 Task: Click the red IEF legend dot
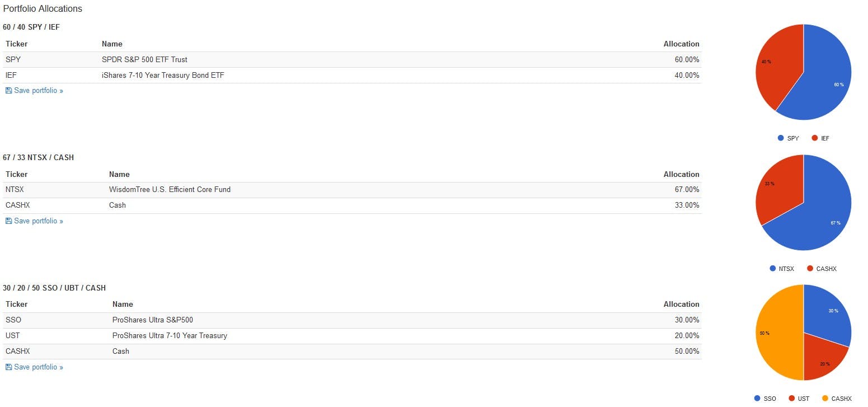[x=814, y=138]
